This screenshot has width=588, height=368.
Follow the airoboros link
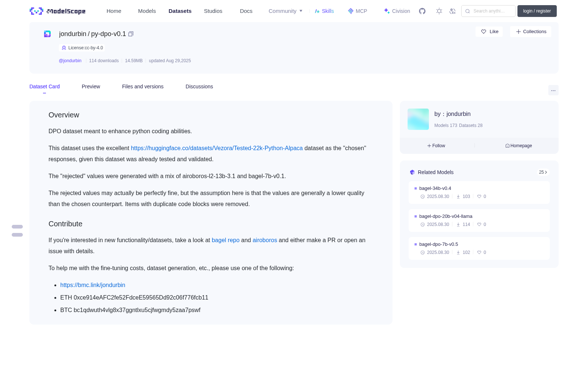[x=265, y=240]
